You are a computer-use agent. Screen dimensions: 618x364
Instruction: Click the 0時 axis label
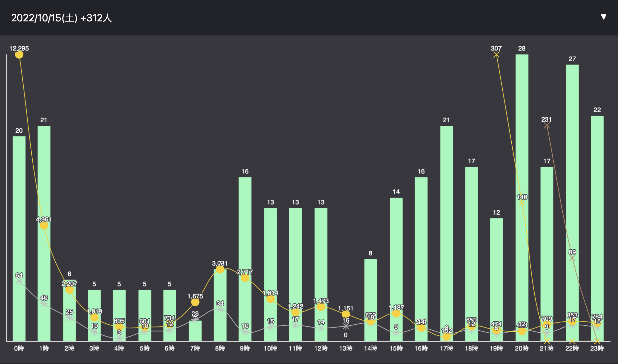19,348
